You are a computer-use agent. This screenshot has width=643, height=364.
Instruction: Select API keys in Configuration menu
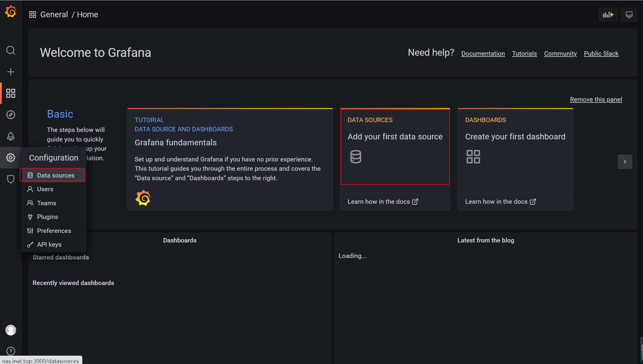[54, 245]
